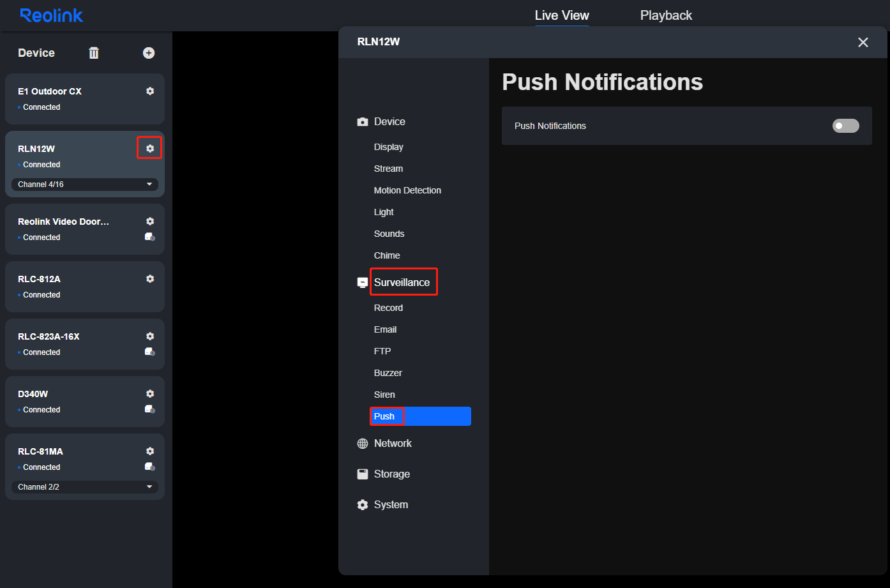Open the Buzzer settings page
This screenshot has height=588, width=890.
388,373
